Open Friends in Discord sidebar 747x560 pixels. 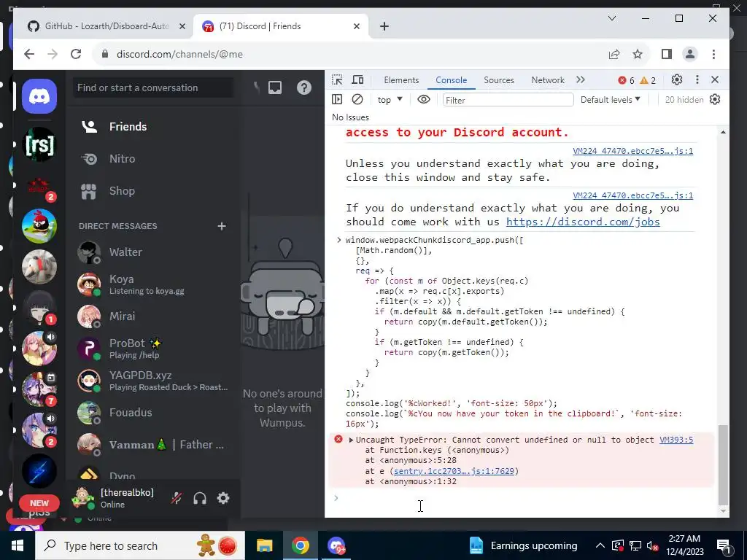153,127
